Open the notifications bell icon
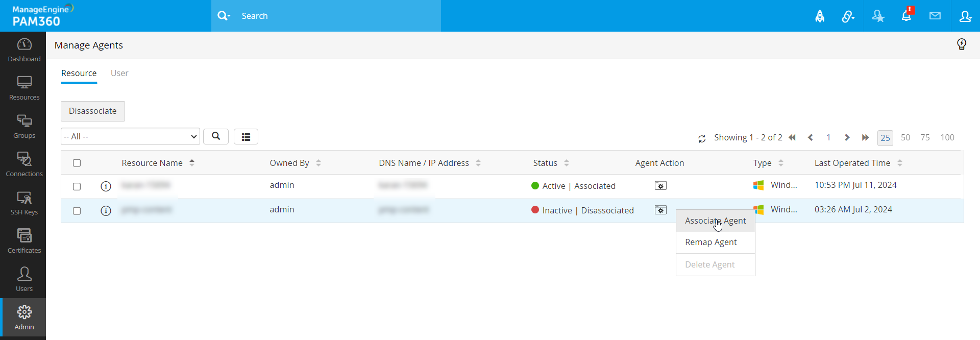Screen dimensions: 980x340 (x=906, y=16)
